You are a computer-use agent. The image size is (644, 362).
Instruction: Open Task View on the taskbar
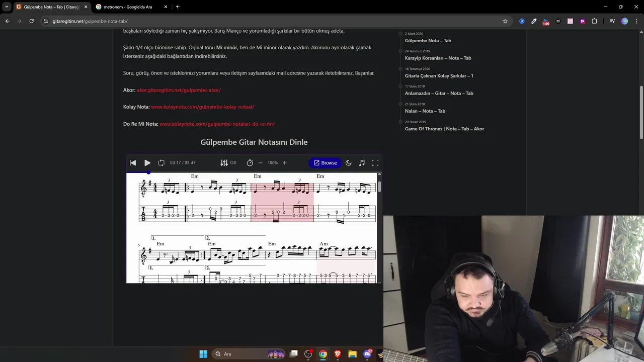pos(294,354)
